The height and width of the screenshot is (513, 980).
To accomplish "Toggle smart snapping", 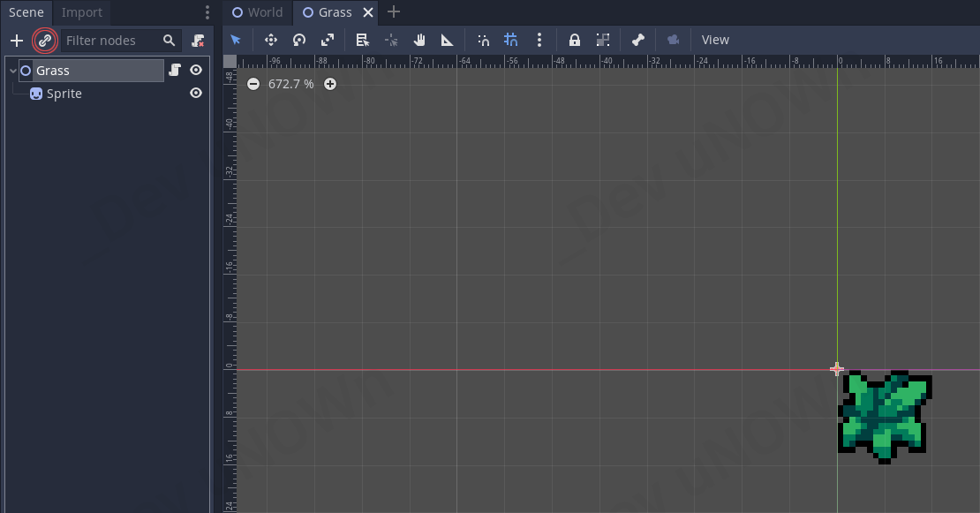I will click(483, 40).
